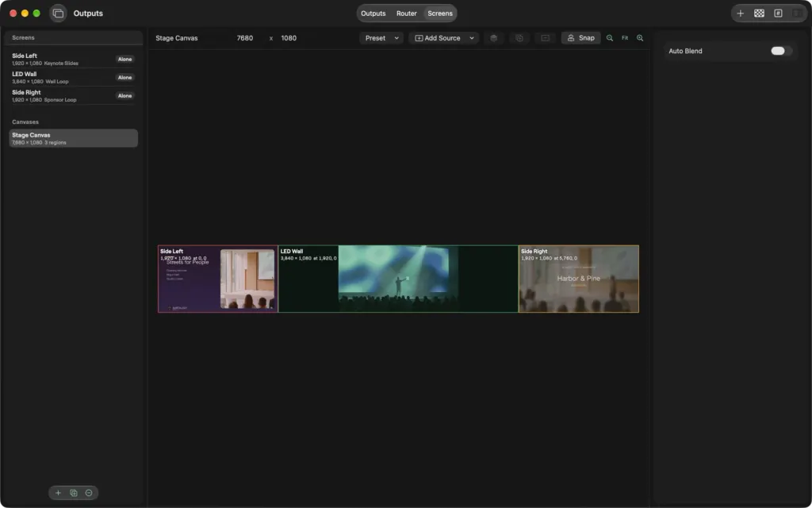This screenshot has width=812, height=508.
Task: Toggle the Snap button
Action: pos(580,38)
